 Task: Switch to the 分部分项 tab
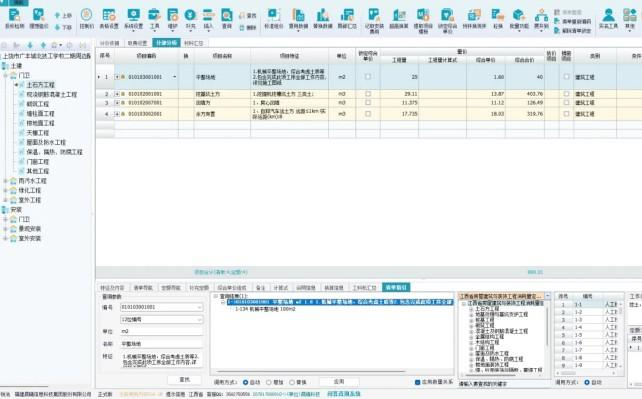tap(166, 43)
